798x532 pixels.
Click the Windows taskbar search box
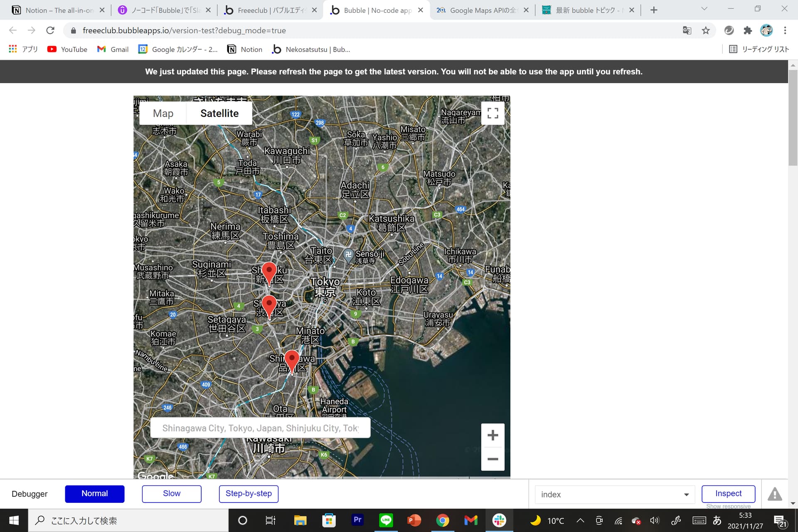click(129, 520)
